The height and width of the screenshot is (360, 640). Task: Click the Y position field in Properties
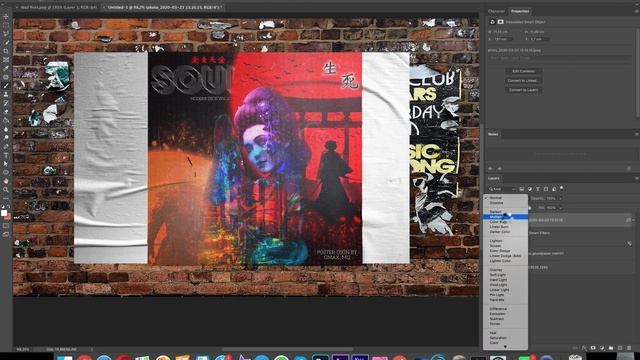point(539,39)
